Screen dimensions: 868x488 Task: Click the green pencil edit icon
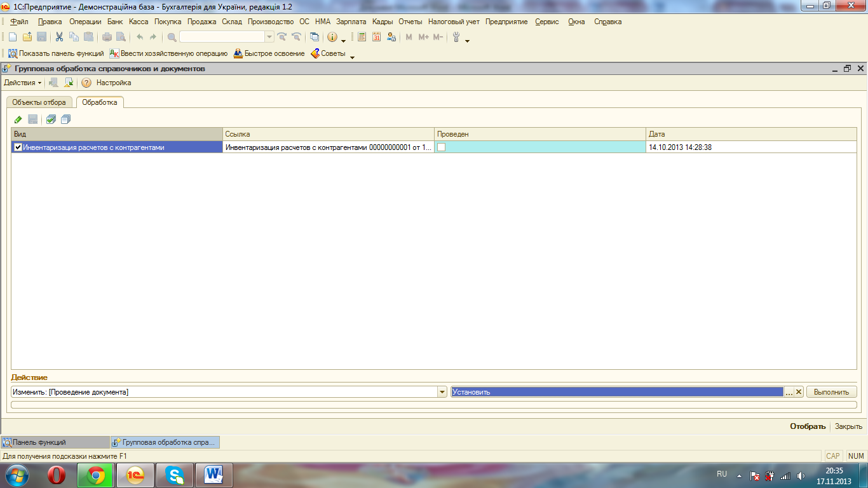(x=18, y=119)
